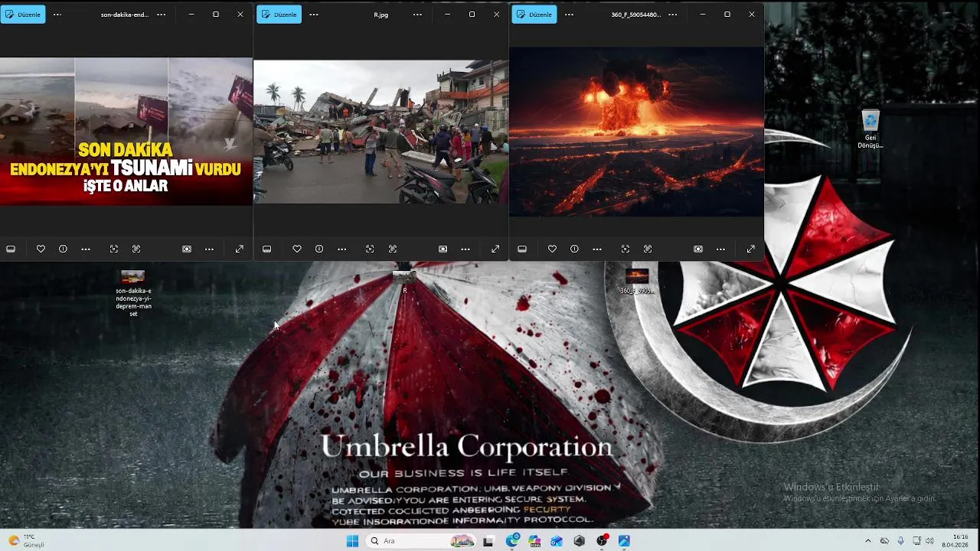Toggle favorite heart in the tsunami photo window

[41, 249]
